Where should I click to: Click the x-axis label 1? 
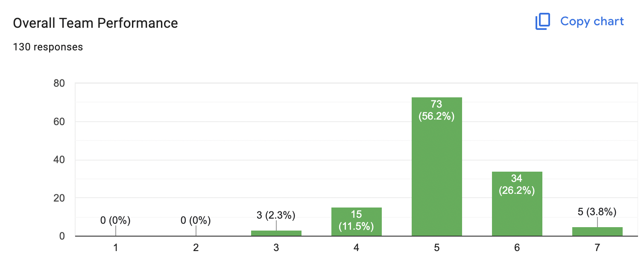click(115, 248)
